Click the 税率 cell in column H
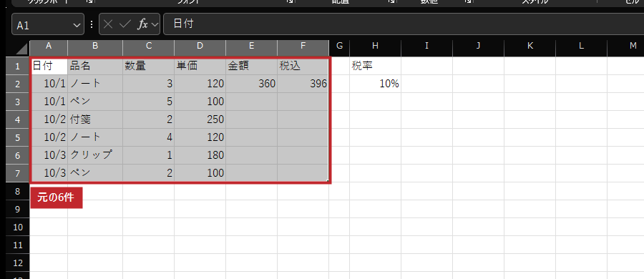Screen dimensions: 644x279 376,66
